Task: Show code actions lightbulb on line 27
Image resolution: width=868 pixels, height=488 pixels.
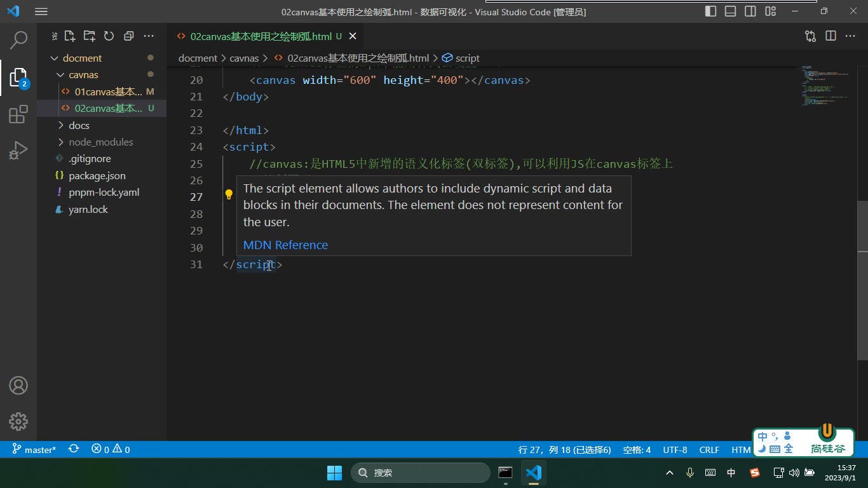Action: coord(229,194)
